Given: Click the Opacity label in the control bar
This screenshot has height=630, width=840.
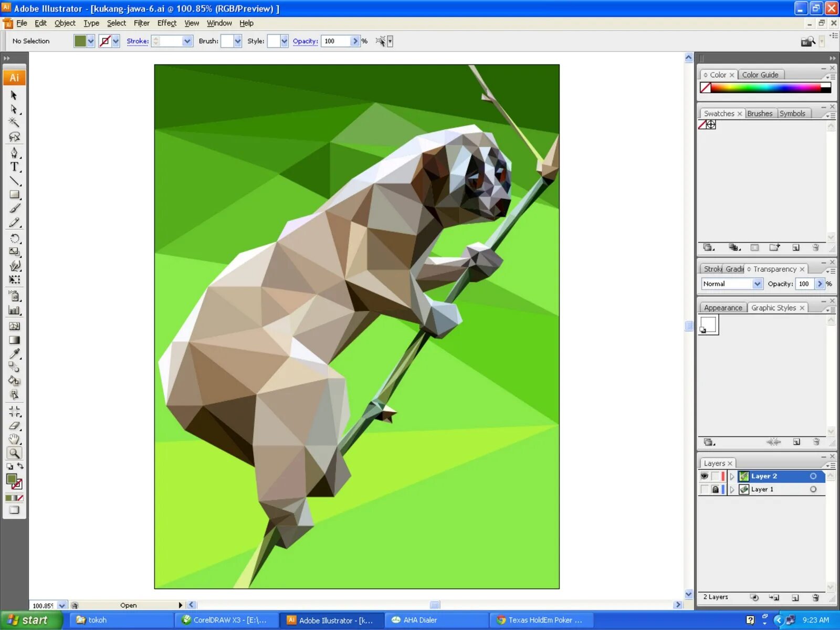Looking at the screenshot, I should click(x=304, y=41).
